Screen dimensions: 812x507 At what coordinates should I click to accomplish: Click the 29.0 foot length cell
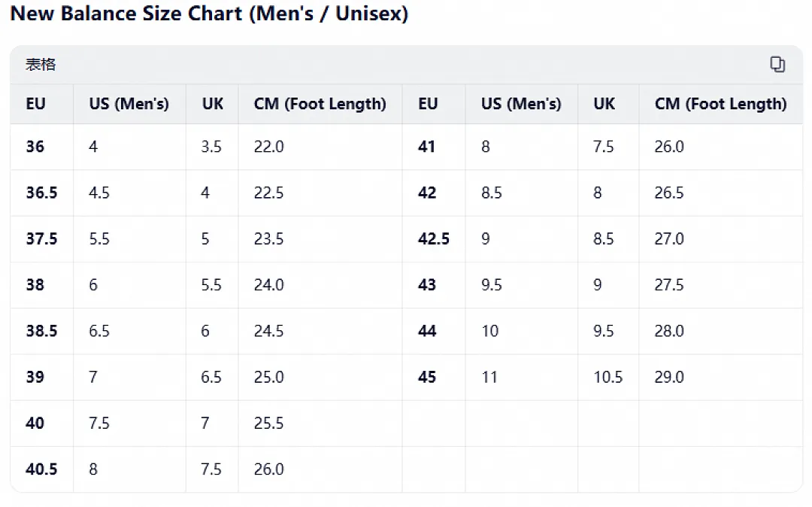(x=669, y=377)
